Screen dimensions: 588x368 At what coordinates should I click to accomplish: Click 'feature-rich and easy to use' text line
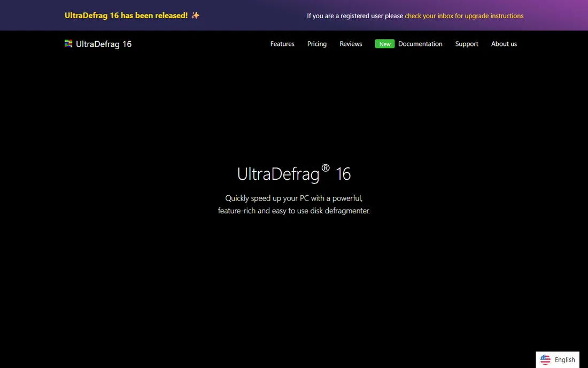(x=293, y=211)
